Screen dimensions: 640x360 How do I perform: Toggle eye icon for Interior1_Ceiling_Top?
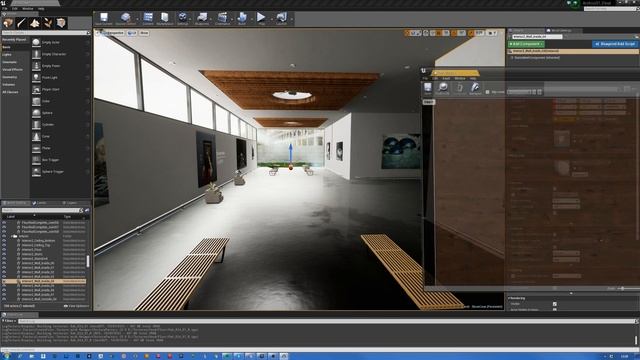[4, 245]
